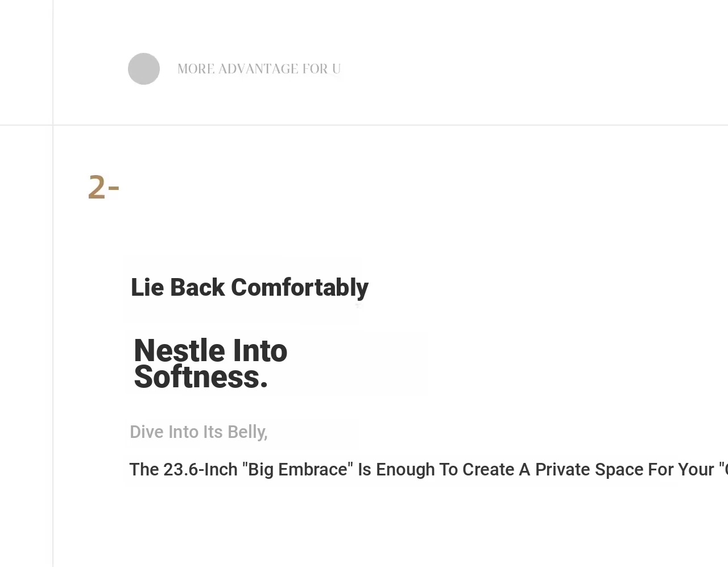Select the gold "2-" section number

[x=104, y=187]
